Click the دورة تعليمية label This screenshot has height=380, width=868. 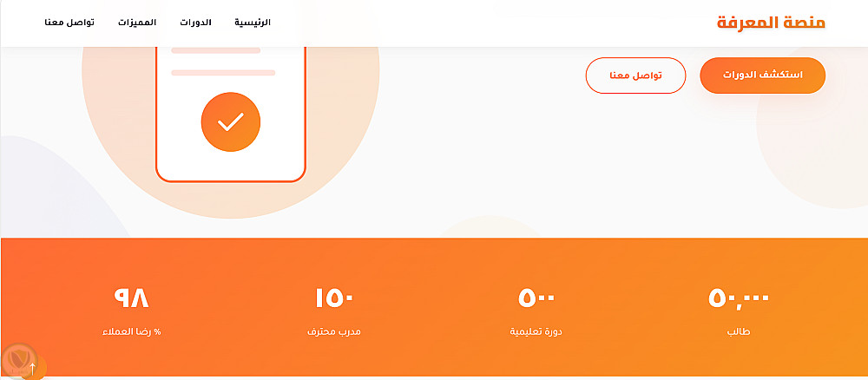(x=537, y=331)
